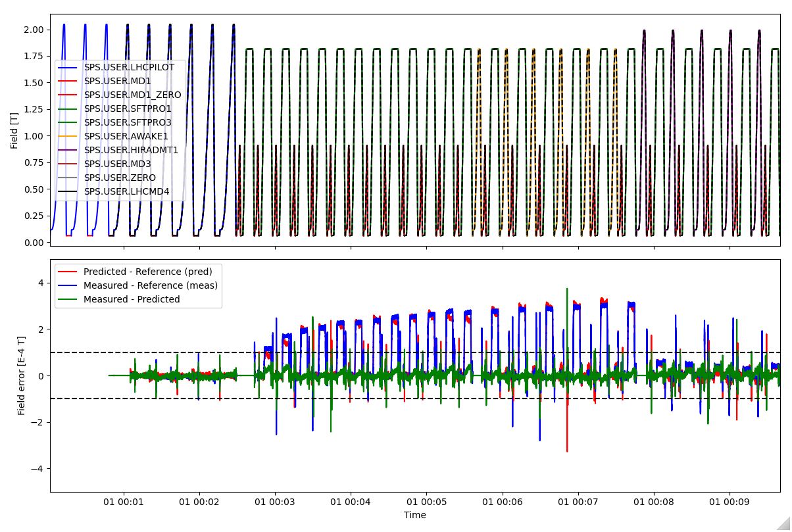Select the SPS.USER.SFTPRO1 legend entry
792x532 pixels.
tap(127, 109)
